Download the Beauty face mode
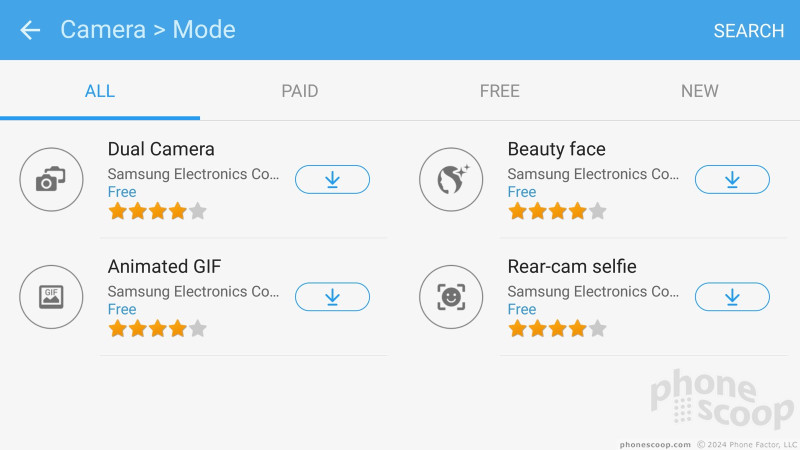 [732, 180]
